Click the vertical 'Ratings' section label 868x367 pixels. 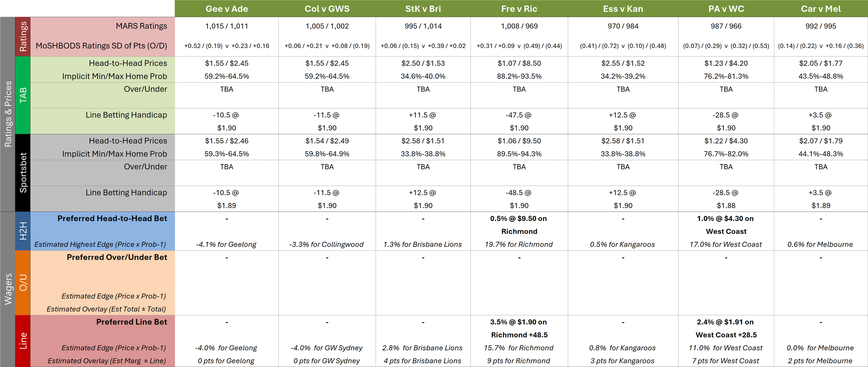pos(23,36)
